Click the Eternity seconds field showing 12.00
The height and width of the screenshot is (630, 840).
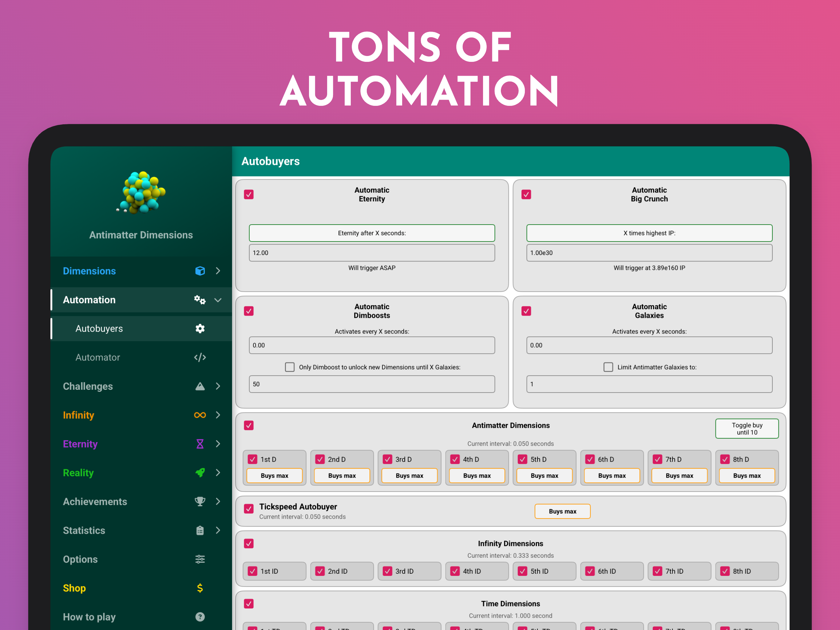coord(372,253)
